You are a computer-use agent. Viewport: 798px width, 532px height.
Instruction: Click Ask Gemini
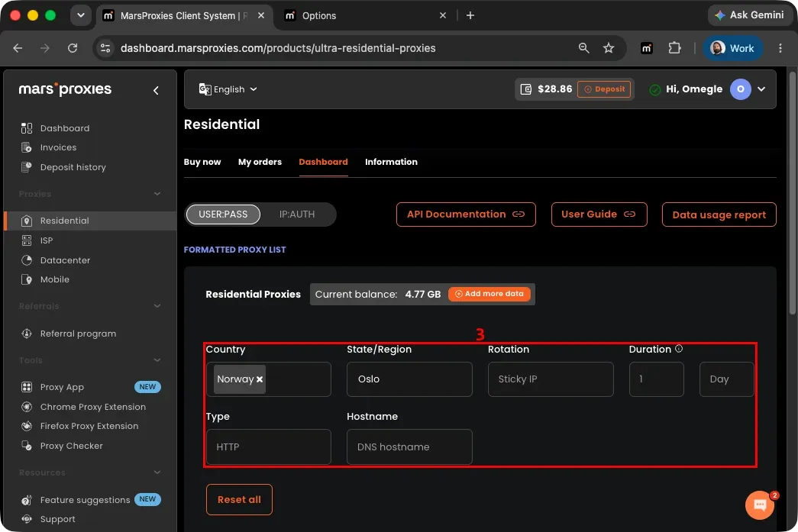pyautogui.click(x=749, y=15)
